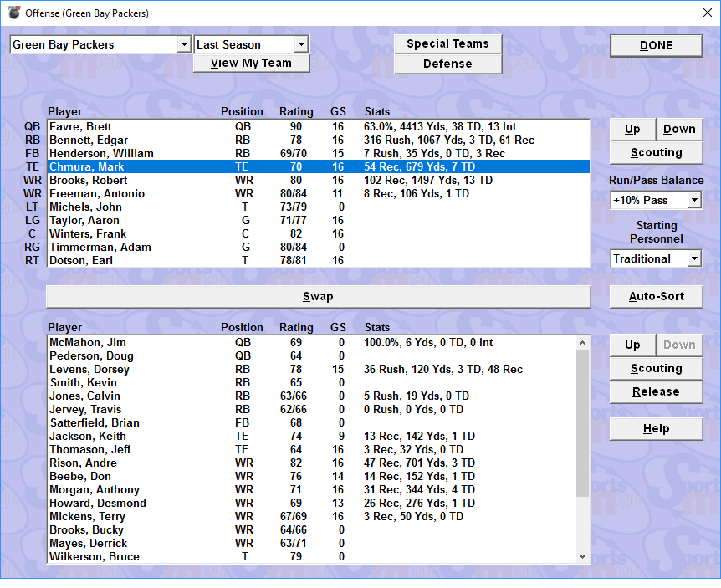This screenshot has width=721, height=588.
Task: Select reserve Thomason, Jeff
Action: (x=312, y=449)
